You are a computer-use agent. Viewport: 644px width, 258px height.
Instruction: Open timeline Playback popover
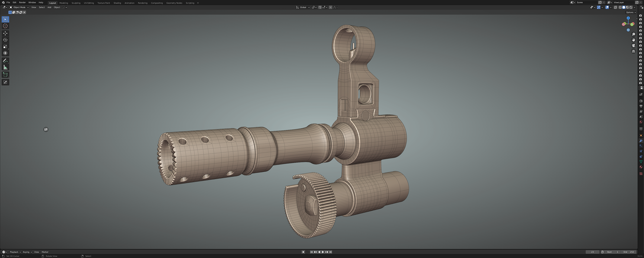click(15, 252)
